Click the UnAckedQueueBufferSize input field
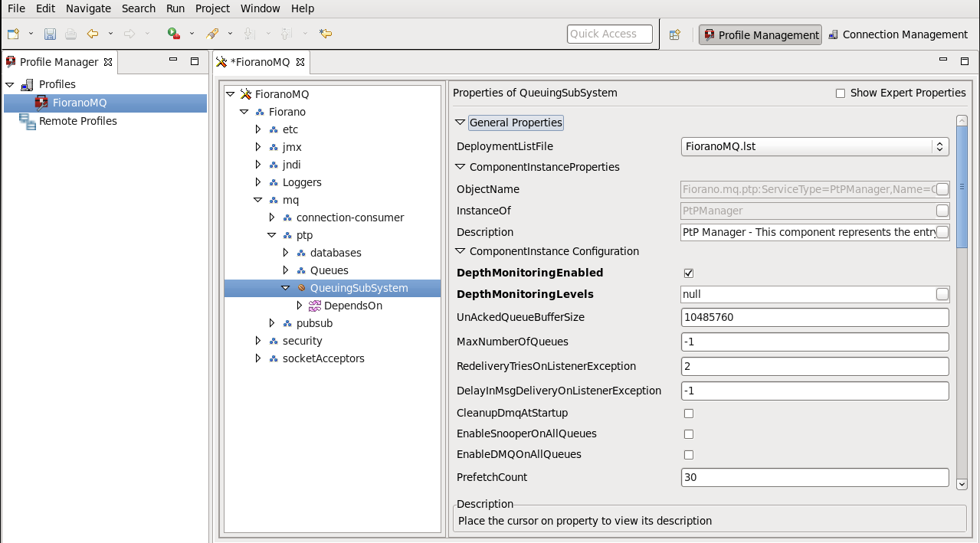Viewport: 980px width, 543px height. pos(815,317)
